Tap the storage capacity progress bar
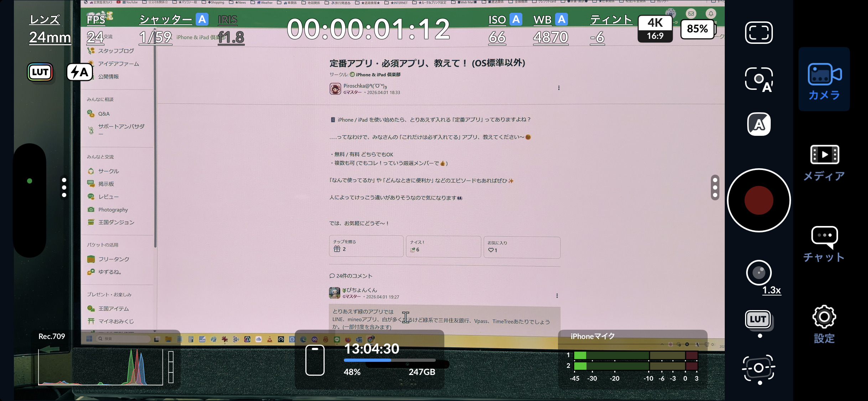 pos(389,360)
